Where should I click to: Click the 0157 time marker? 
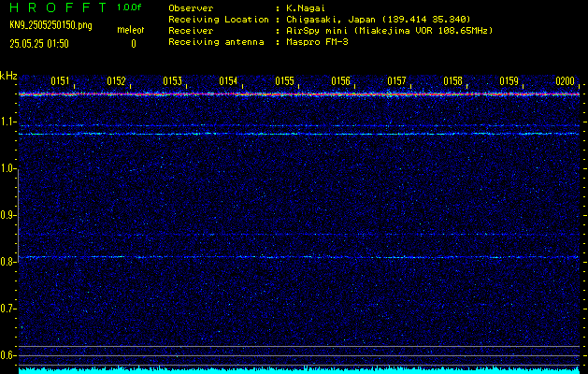tap(396, 81)
